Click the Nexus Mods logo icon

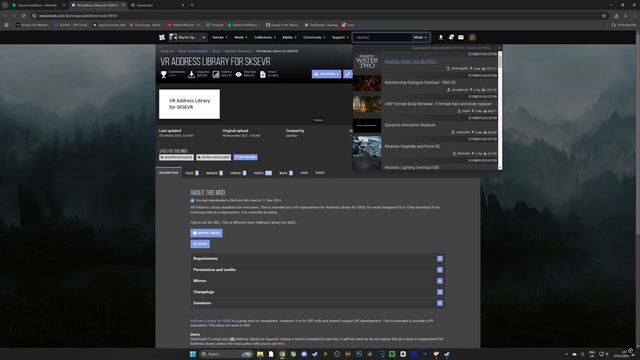tap(162, 37)
